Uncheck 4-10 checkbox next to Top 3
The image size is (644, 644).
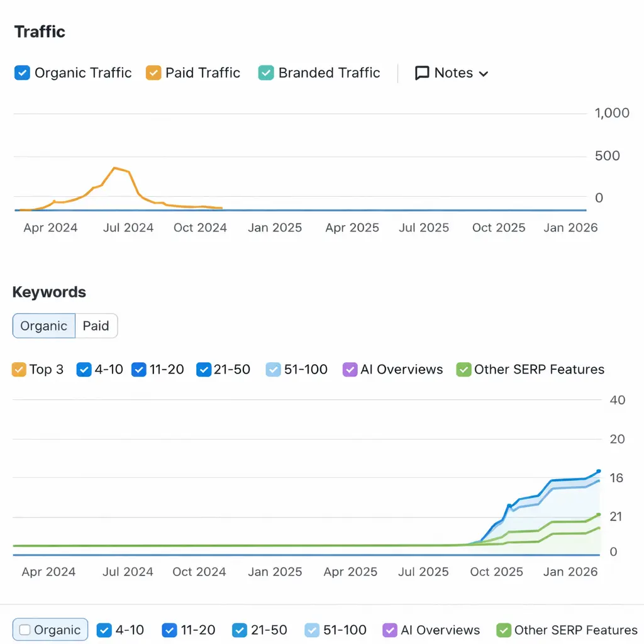(x=84, y=369)
